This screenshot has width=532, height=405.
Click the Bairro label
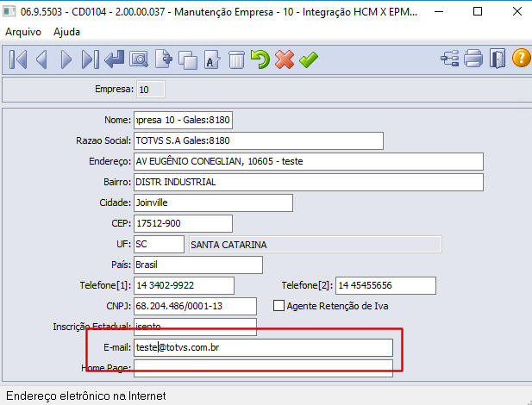click(117, 182)
